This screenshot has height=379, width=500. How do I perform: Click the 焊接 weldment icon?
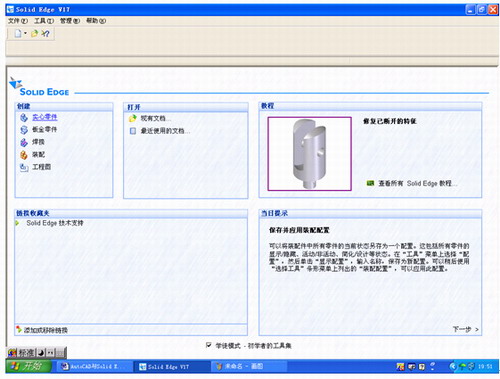pos(24,142)
